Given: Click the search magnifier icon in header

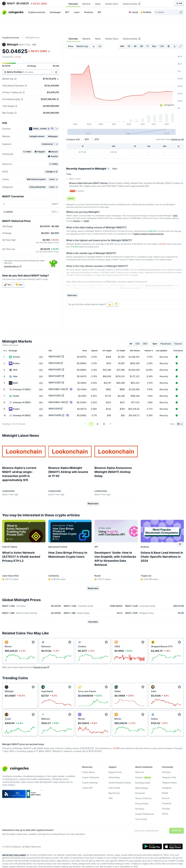Looking at the screenshot, I should coord(156,12).
